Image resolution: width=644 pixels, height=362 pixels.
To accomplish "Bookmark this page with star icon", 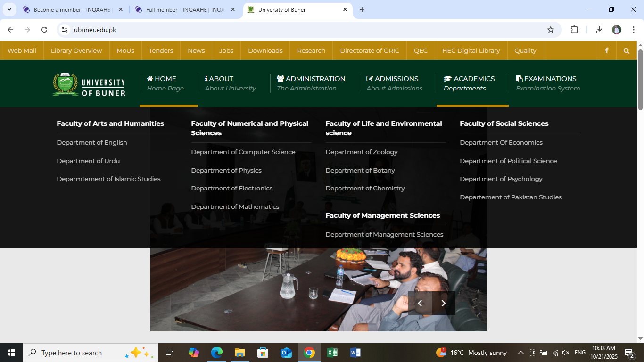I will pos(550,30).
